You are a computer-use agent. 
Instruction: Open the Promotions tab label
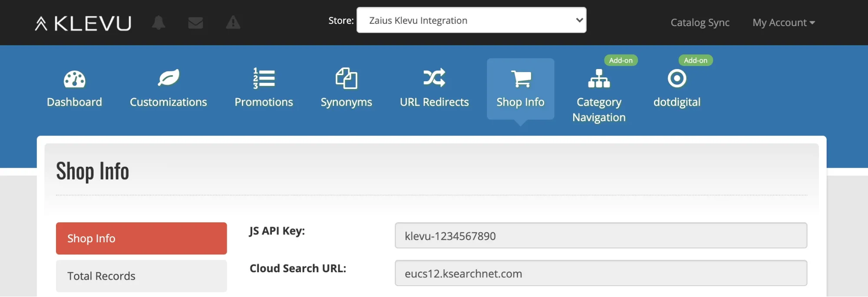264,102
